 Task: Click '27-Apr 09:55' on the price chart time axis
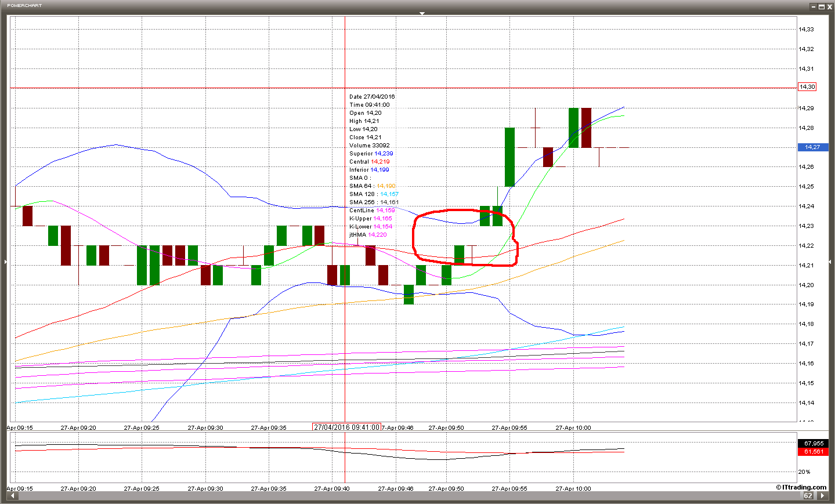click(509, 427)
